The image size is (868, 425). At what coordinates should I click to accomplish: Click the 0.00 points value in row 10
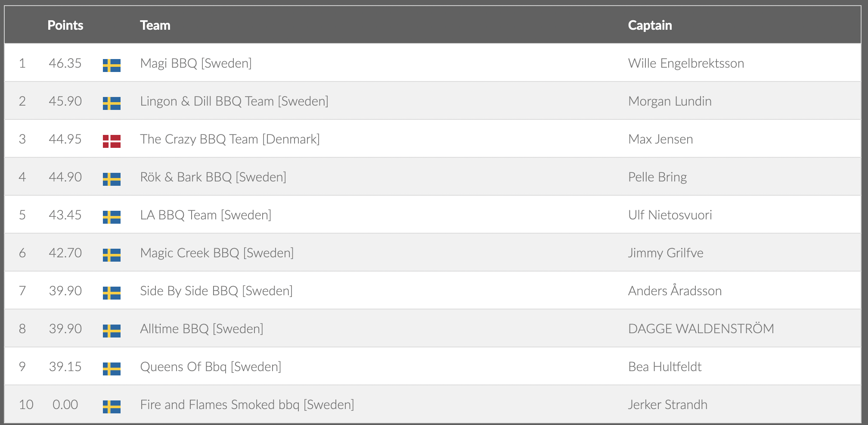[65, 405]
